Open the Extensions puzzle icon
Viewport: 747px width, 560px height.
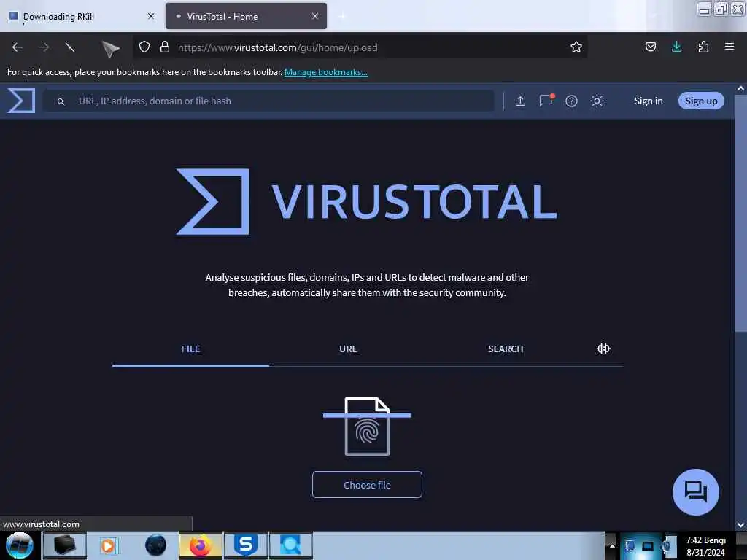[703, 47]
